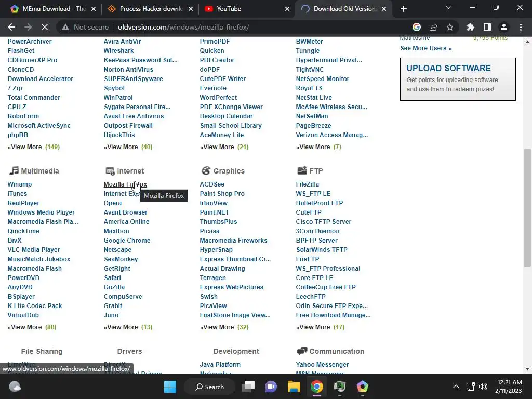Viewport: 532px width, 399px height.
Task: Open the Chrome profile menu
Action: click(x=504, y=27)
